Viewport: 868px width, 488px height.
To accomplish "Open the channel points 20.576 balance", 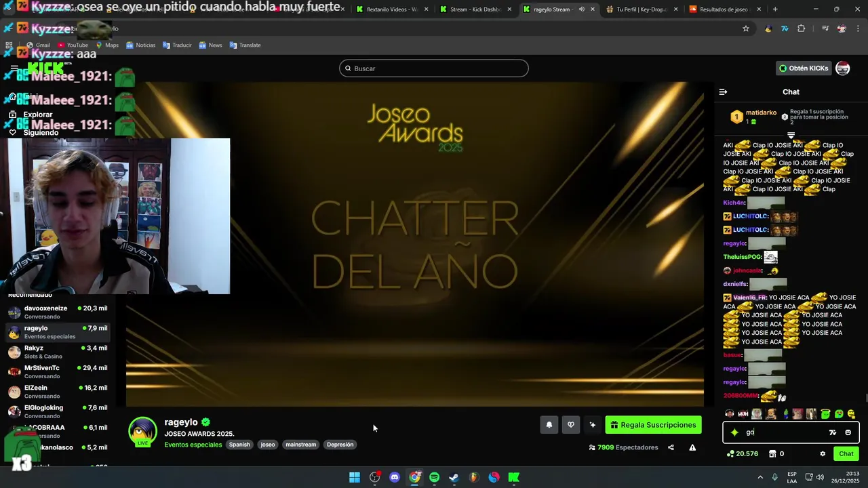I will click(743, 454).
